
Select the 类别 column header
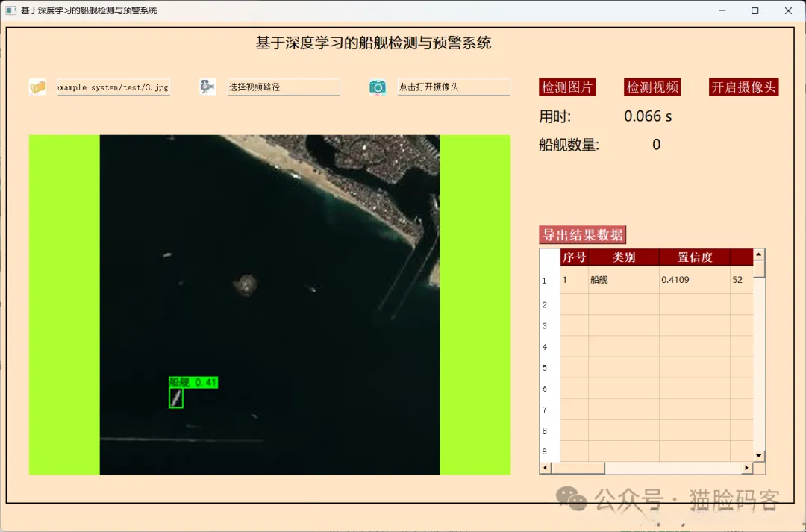tap(624, 257)
